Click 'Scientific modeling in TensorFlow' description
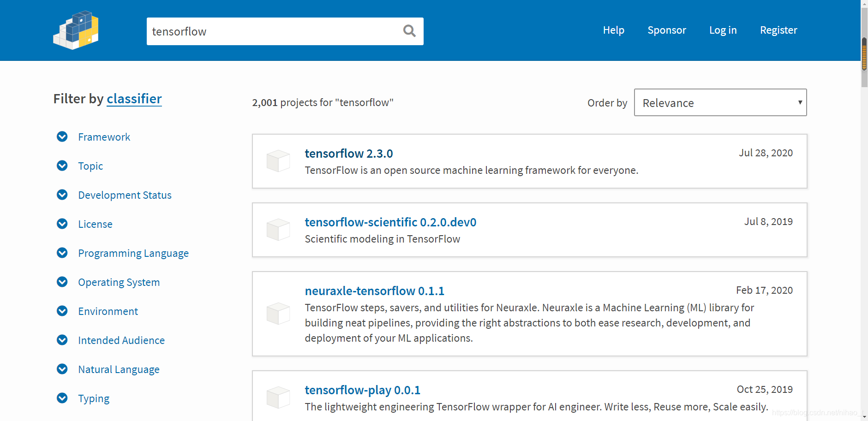Viewport: 868px width, 421px height. (x=382, y=239)
